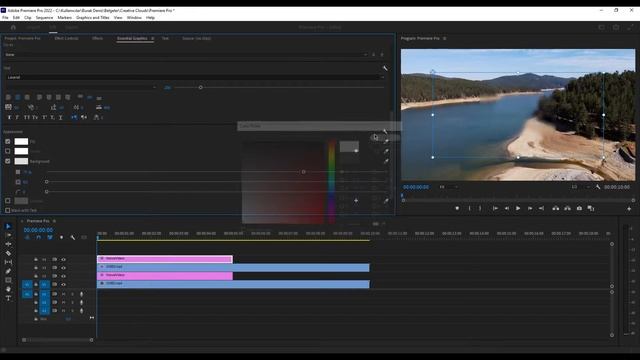Toggle eye on second video track

64,268
